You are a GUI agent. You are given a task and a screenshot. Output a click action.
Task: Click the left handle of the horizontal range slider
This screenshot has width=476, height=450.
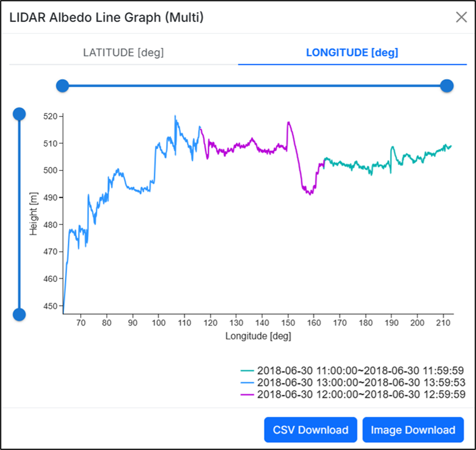click(x=63, y=86)
